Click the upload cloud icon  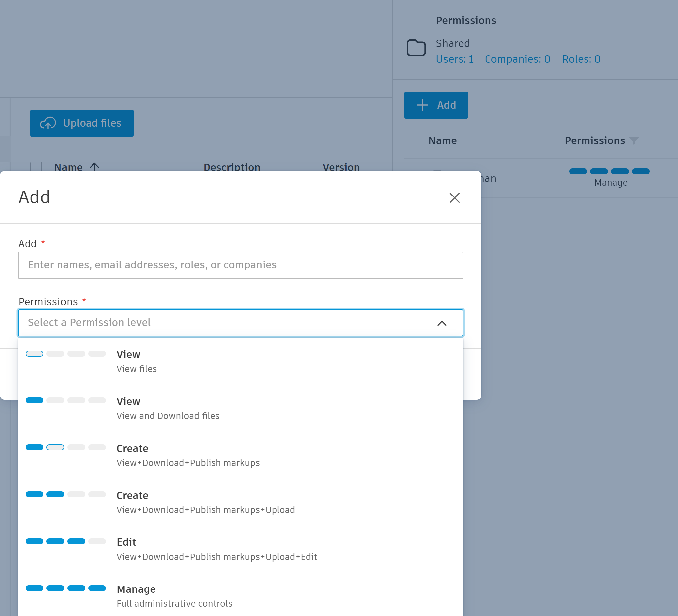pyautogui.click(x=48, y=123)
